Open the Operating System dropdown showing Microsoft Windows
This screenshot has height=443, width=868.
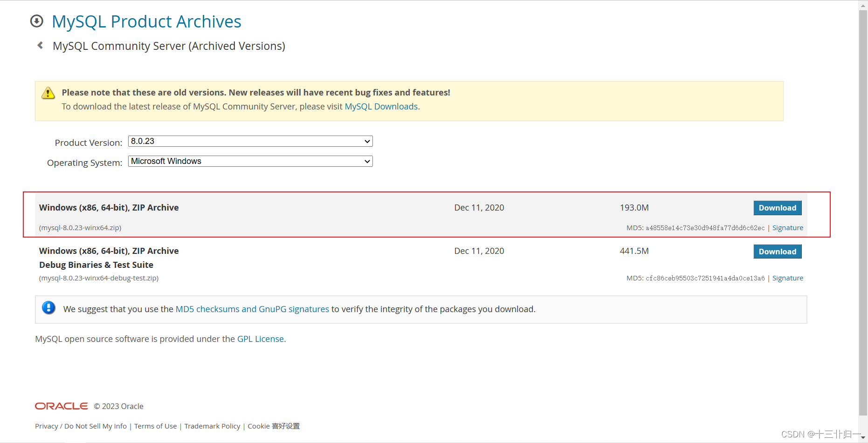click(x=250, y=161)
